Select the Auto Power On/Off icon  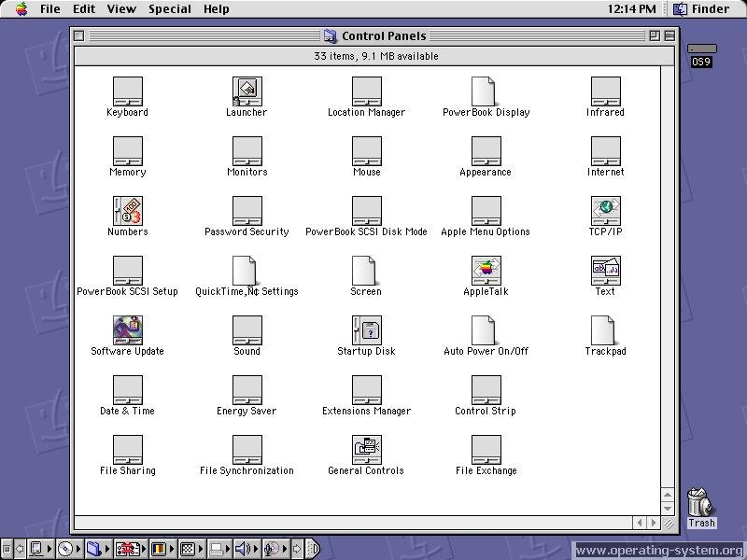coord(484,330)
